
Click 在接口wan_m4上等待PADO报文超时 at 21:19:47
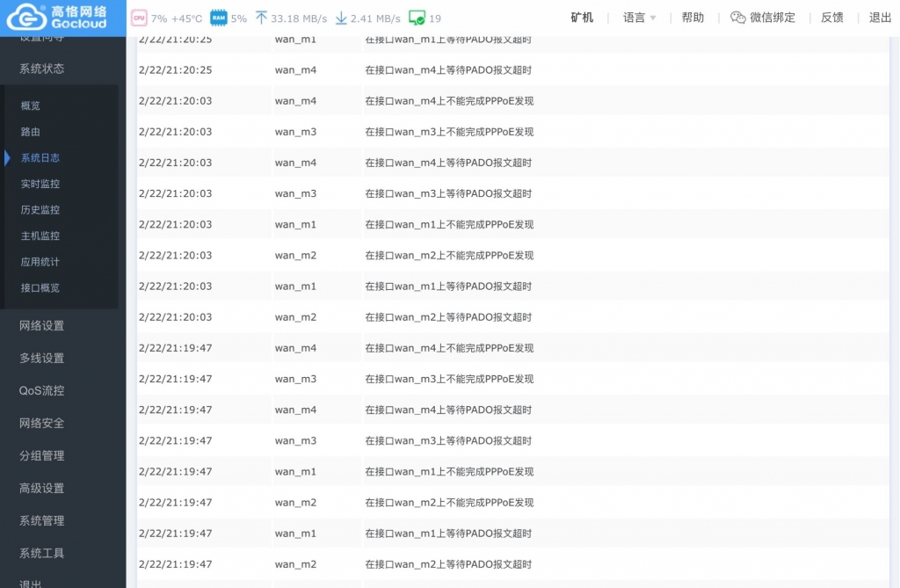[448, 410]
